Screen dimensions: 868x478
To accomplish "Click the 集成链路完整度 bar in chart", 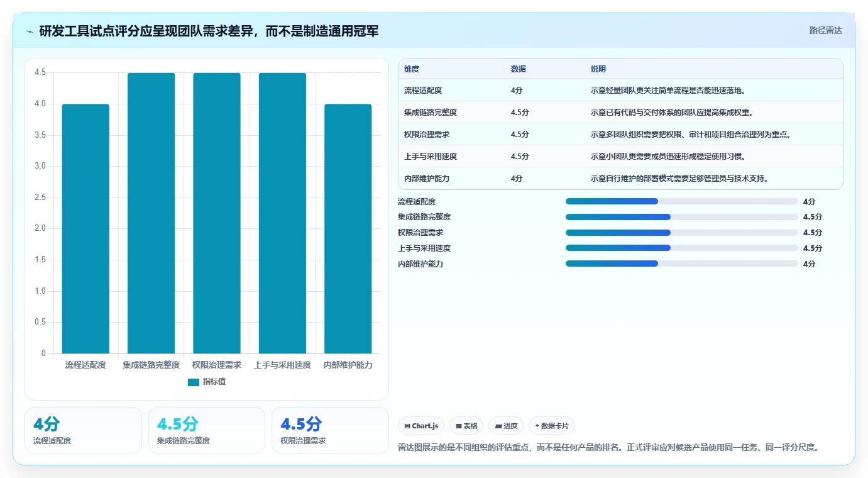I will [x=151, y=213].
